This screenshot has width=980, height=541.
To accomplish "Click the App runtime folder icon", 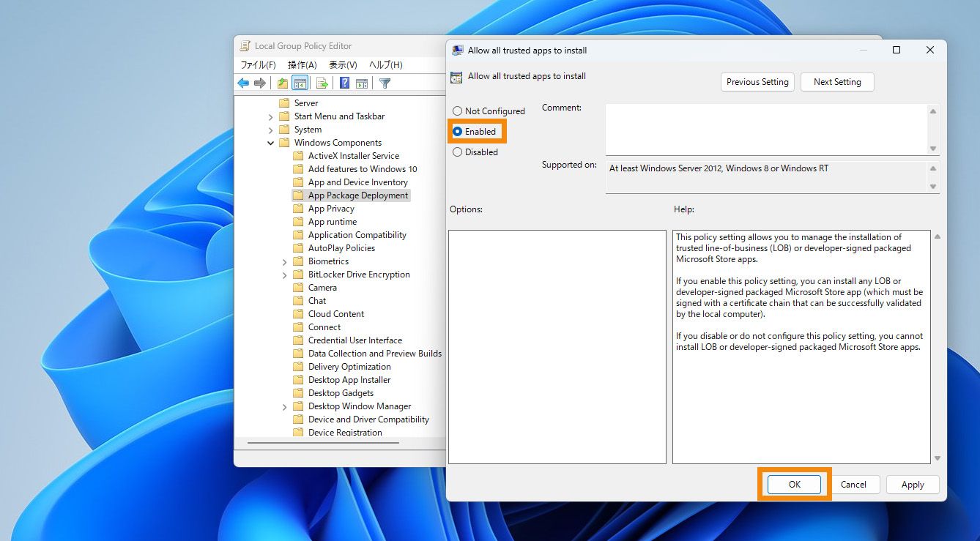I will pyautogui.click(x=298, y=222).
